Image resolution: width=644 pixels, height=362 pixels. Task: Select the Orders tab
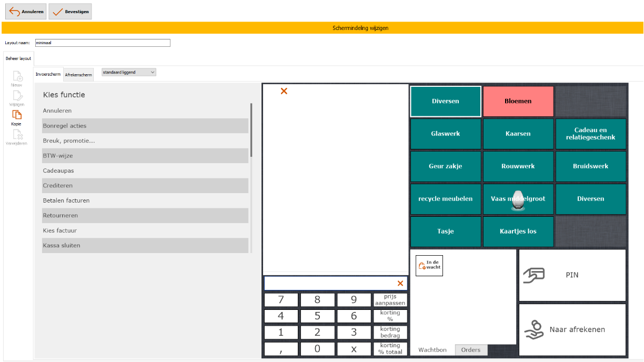pos(471,350)
